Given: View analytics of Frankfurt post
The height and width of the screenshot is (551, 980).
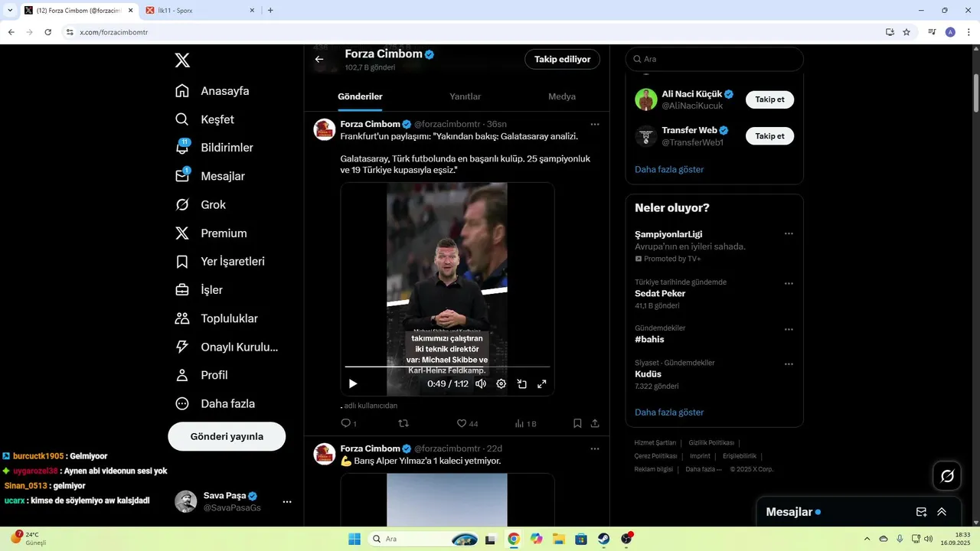Looking at the screenshot, I should tap(525, 423).
